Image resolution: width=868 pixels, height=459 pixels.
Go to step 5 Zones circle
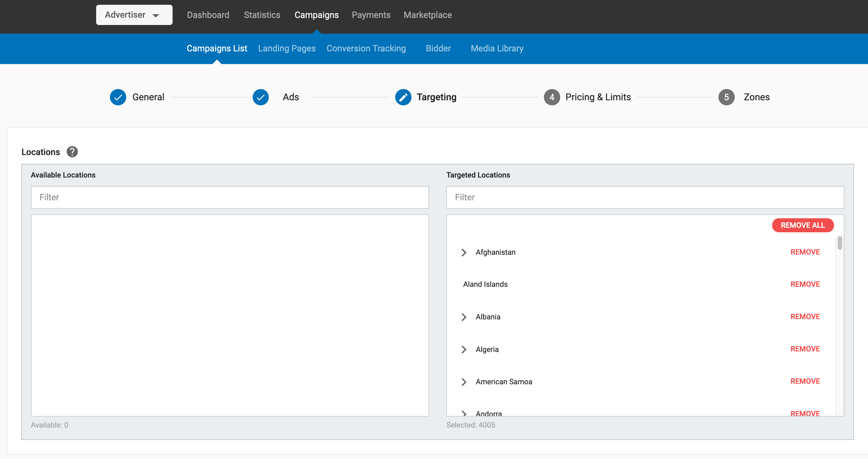click(x=726, y=97)
